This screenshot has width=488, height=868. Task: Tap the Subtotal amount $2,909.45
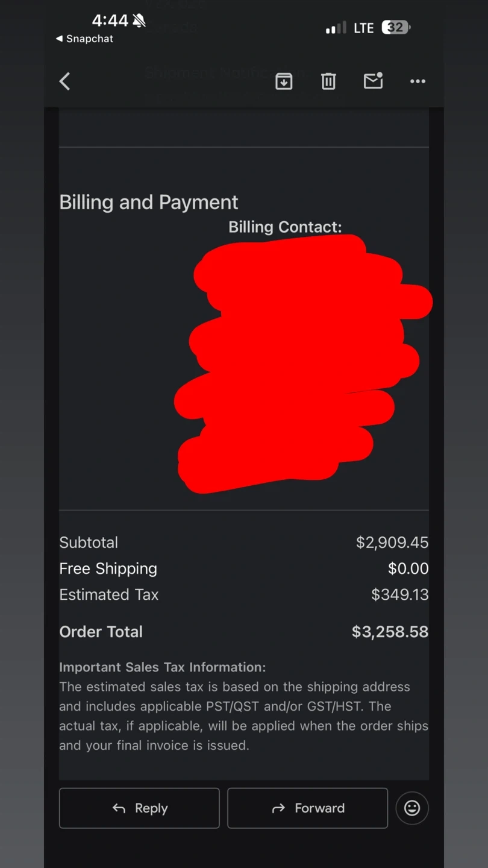(392, 542)
